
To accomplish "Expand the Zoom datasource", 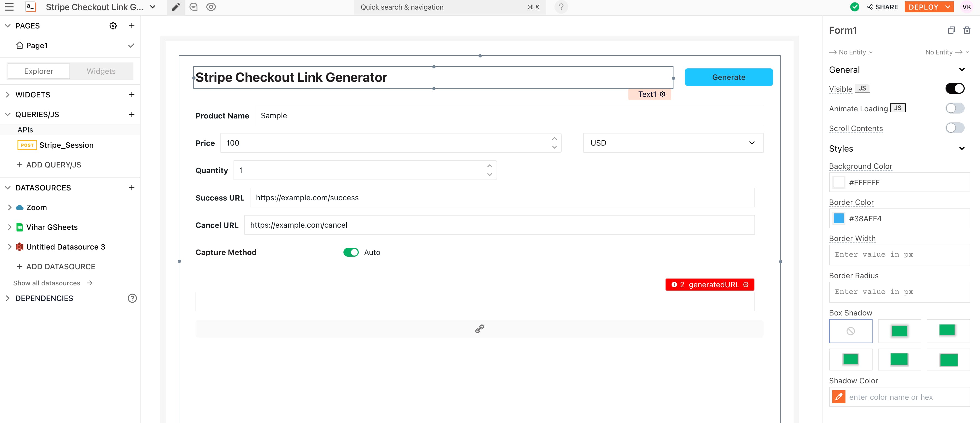I will click(10, 207).
